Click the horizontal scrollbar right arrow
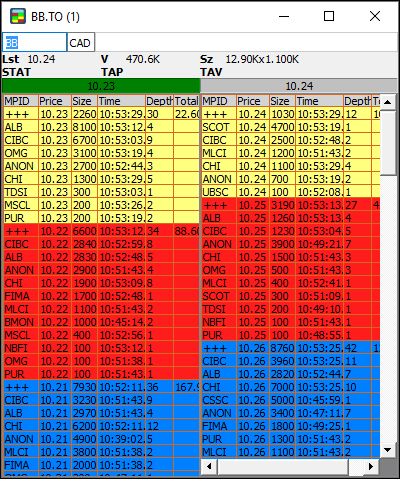 coord(371,466)
